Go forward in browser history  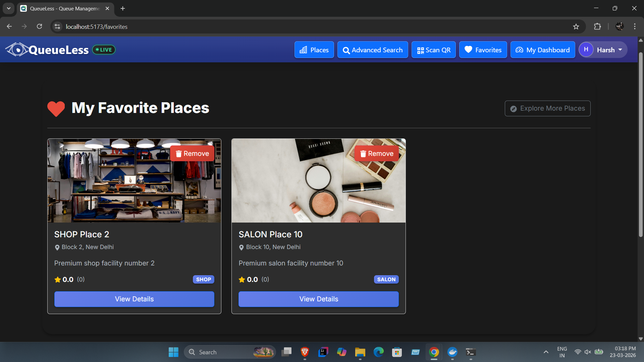coord(24,26)
